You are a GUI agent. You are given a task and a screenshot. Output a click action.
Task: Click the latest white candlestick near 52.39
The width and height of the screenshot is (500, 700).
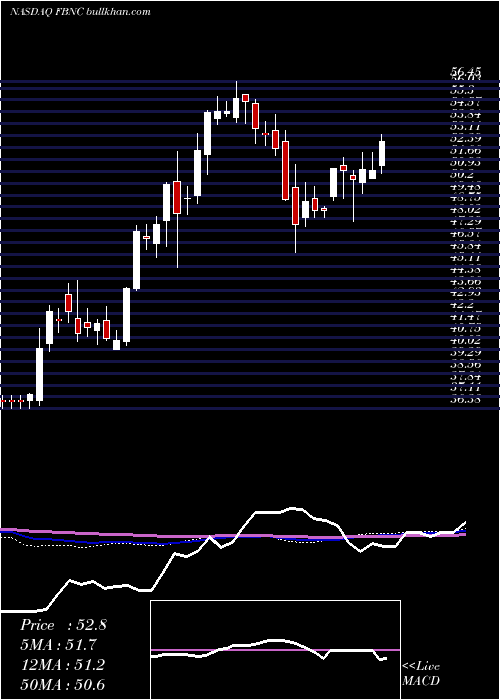382,154
